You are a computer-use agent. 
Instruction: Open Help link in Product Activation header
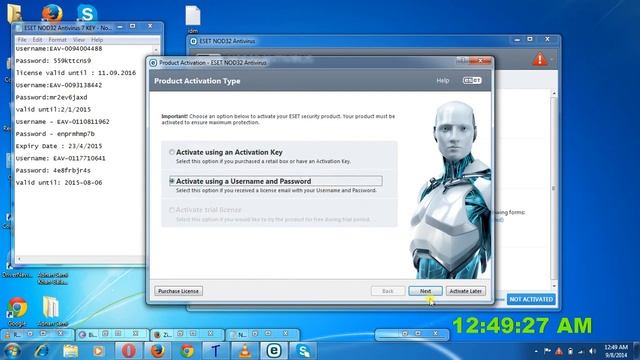pos(442,81)
